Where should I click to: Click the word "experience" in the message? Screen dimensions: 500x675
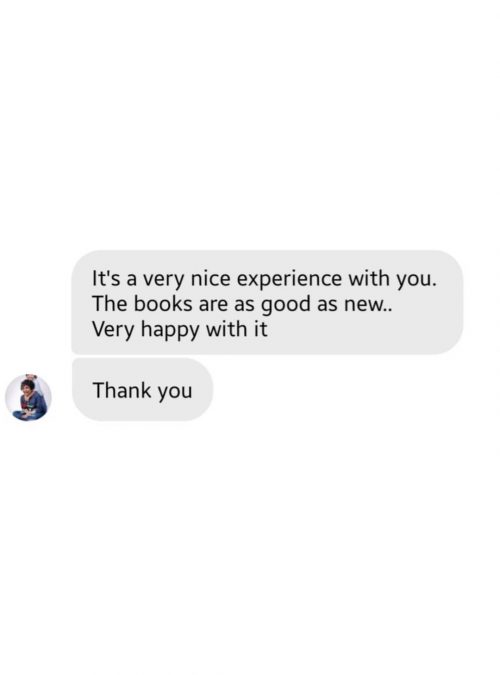click(289, 279)
